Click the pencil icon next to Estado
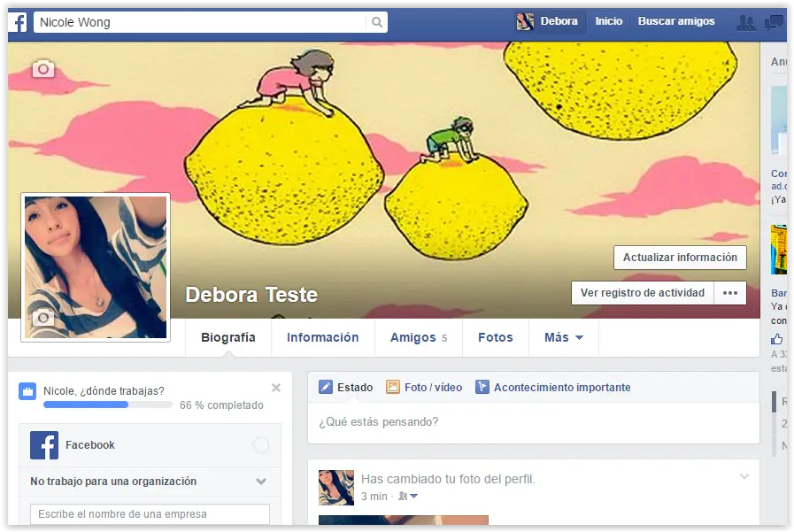 [326, 387]
